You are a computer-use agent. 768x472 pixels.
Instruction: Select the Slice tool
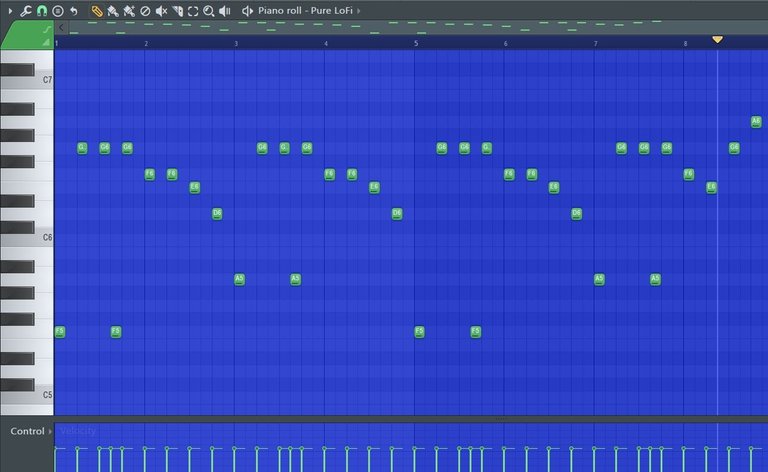click(177, 10)
